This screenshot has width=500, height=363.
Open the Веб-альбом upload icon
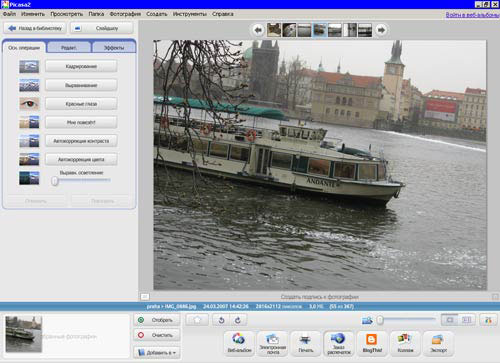point(239,343)
